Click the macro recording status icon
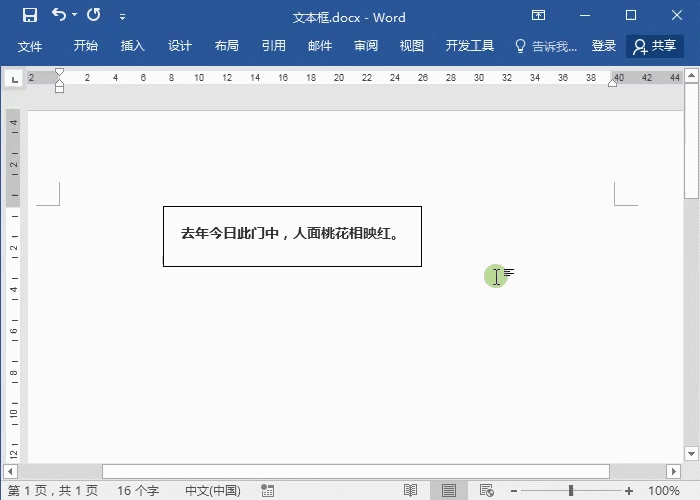Image resolution: width=700 pixels, height=500 pixels. point(267,491)
